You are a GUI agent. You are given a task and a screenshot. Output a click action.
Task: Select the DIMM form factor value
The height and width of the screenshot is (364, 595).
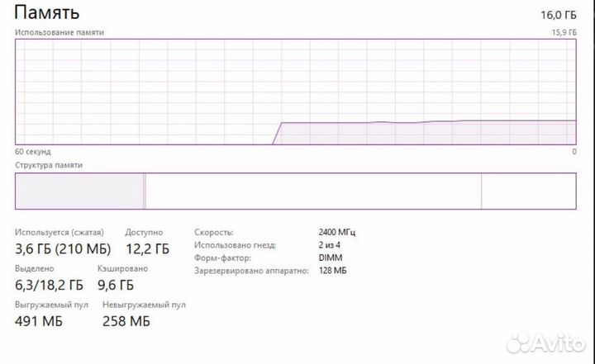[x=330, y=258]
